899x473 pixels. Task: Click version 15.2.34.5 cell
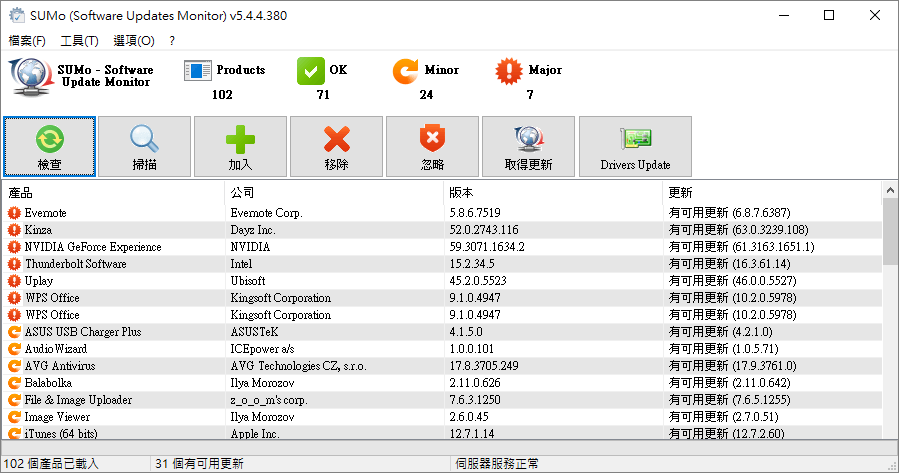coord(472,264)
